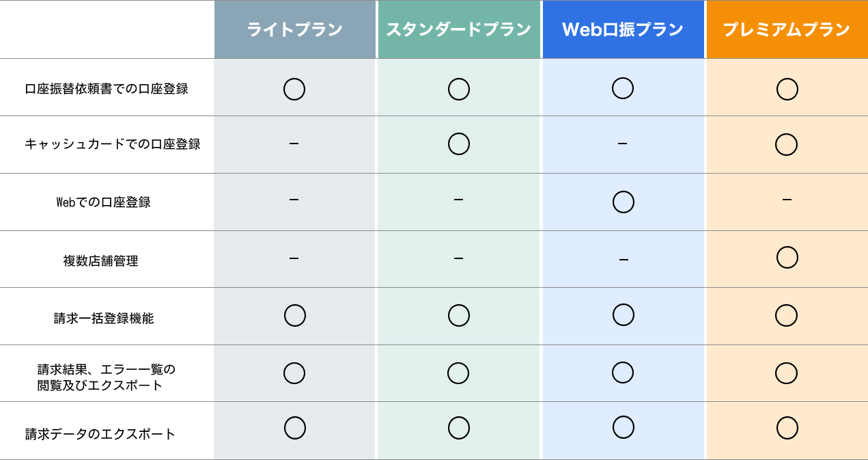Click プレミアムプラン circle in キャッシュカード row
The height and width of the screenshot is (460, 868).
coord(787,144)
